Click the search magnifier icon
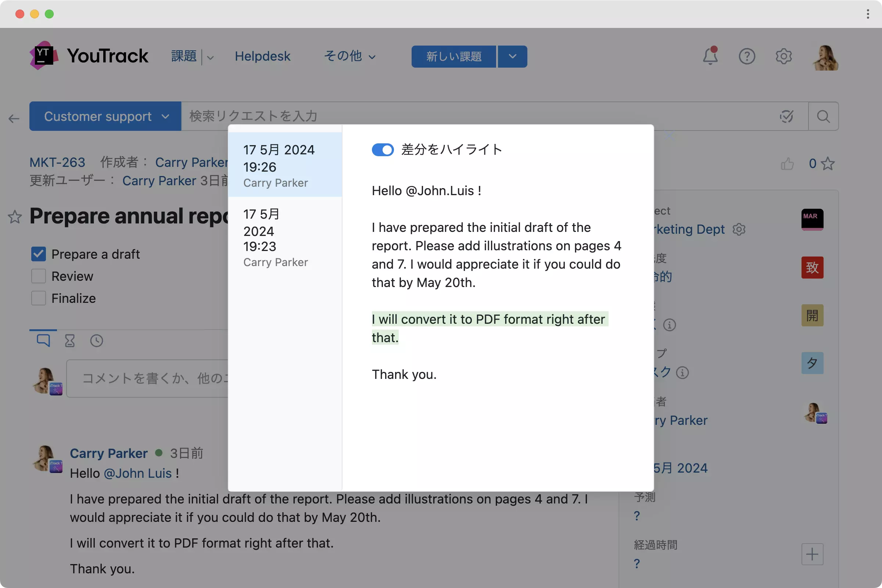The image size is (882, 588). (823, 116)
